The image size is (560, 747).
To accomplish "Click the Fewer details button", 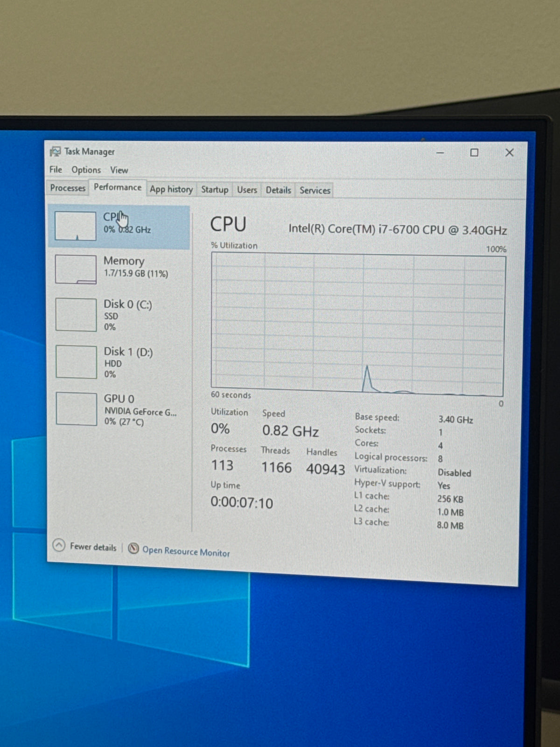I will coord(84,546).
